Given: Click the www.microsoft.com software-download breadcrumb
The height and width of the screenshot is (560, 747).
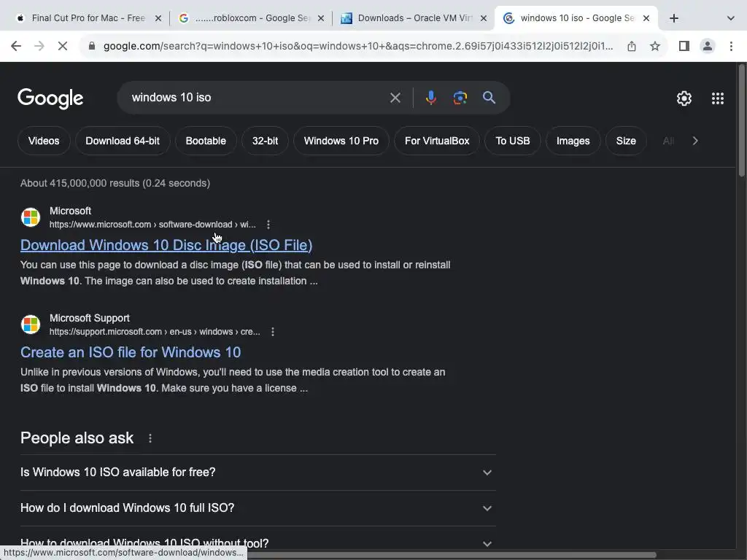Looking at the screenshot, I should 152,225.
